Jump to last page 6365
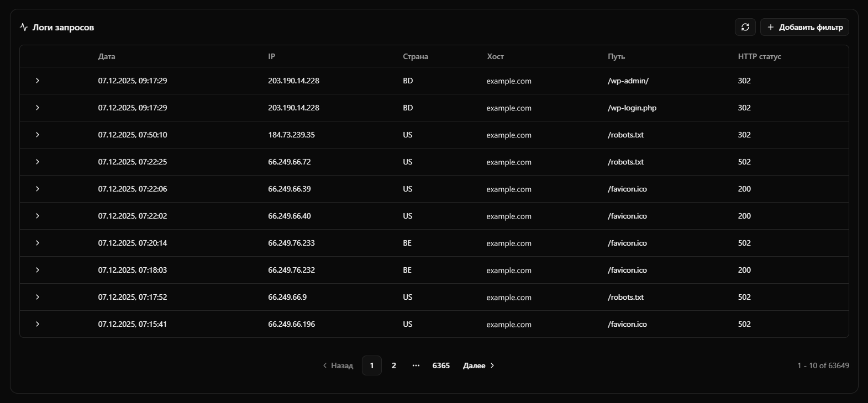The width and height of the screenshot is (868, 403). [x=441, y=365]
